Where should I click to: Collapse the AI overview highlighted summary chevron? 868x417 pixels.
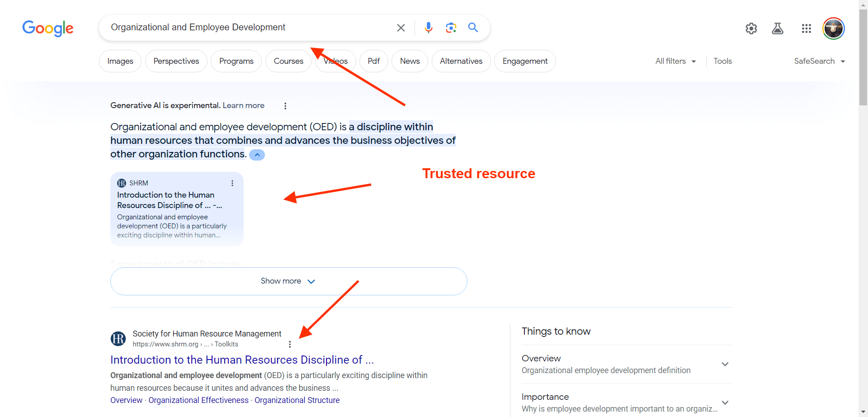coord(257,155)
